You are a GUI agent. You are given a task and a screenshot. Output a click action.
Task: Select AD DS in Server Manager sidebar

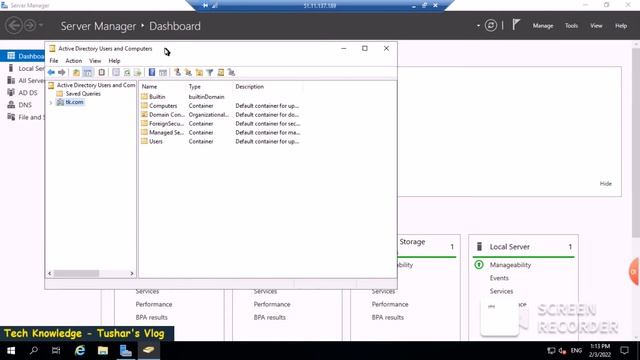click(x=27, y=93)
